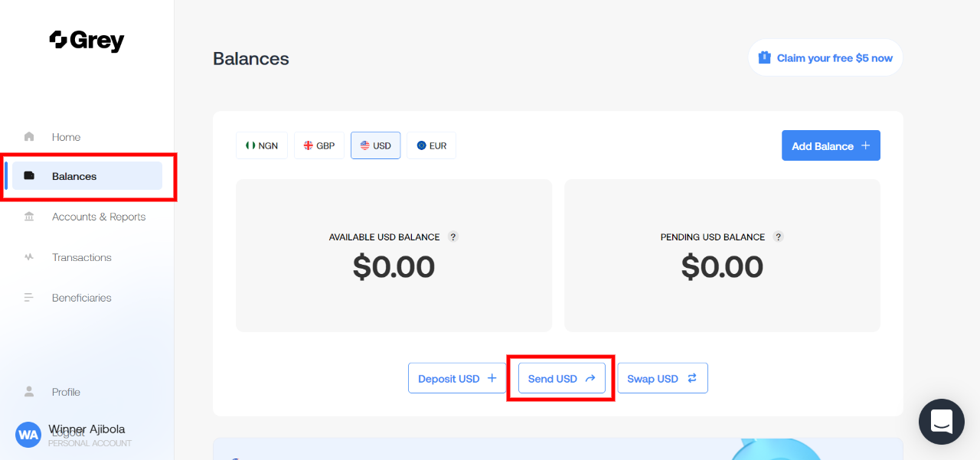Select the NGN currency tab
The width and height of the screenshot is (980, 460).
tap(262, 145)
